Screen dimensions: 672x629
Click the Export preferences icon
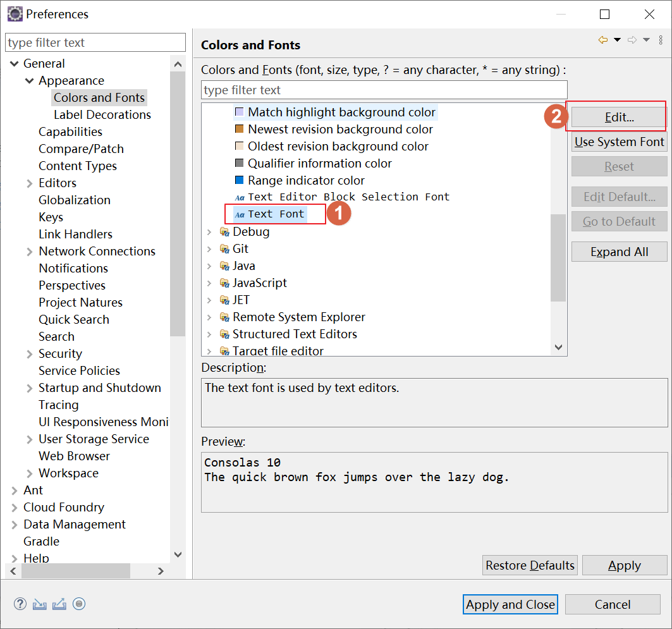coord(59,604)
